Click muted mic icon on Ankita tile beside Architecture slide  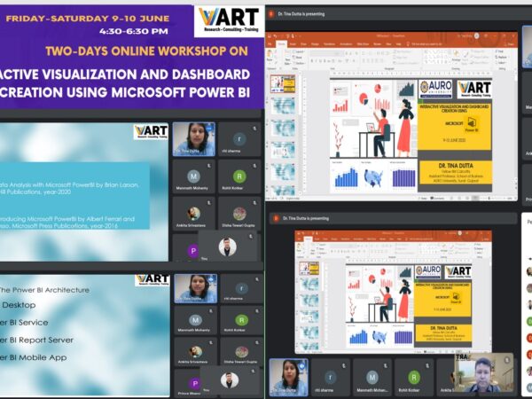(x=211, y=342)
